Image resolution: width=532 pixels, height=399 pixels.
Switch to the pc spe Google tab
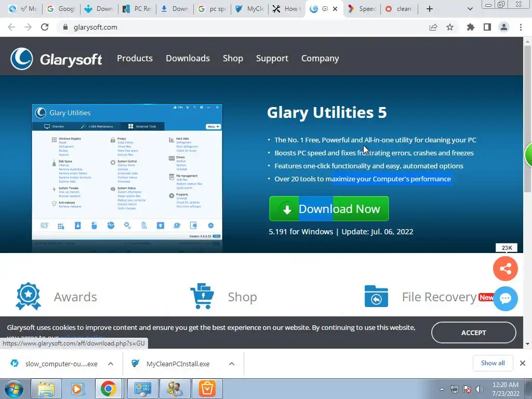click(x=213, y=9)
